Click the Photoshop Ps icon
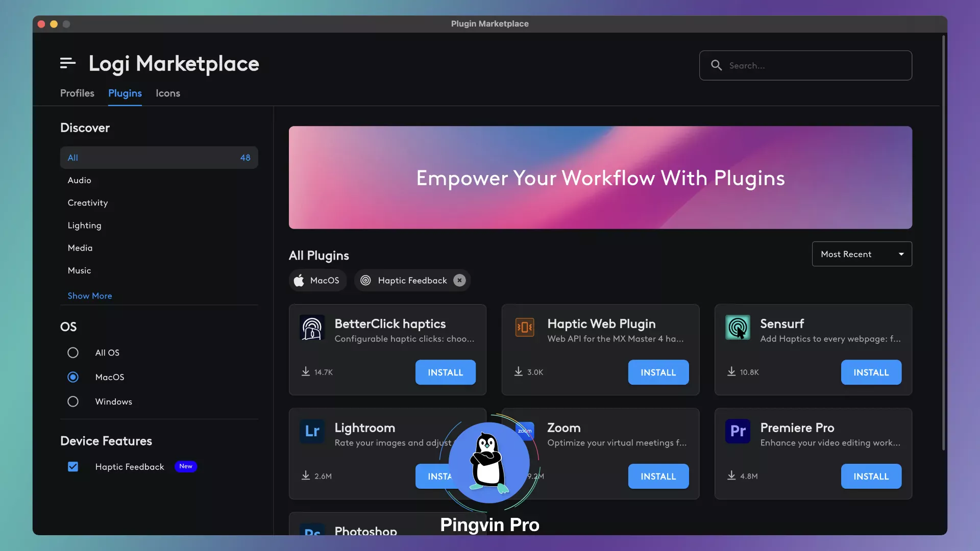 point(311,533)
